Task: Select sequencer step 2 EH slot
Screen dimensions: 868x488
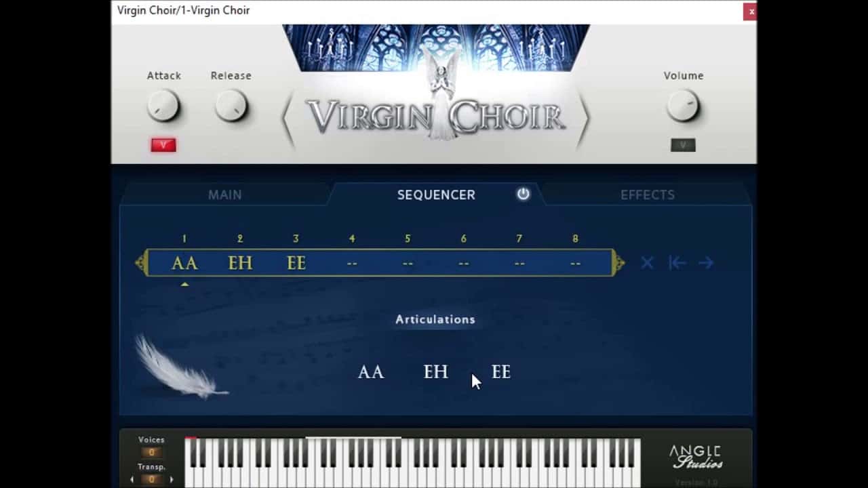Action: pos(240,263)
